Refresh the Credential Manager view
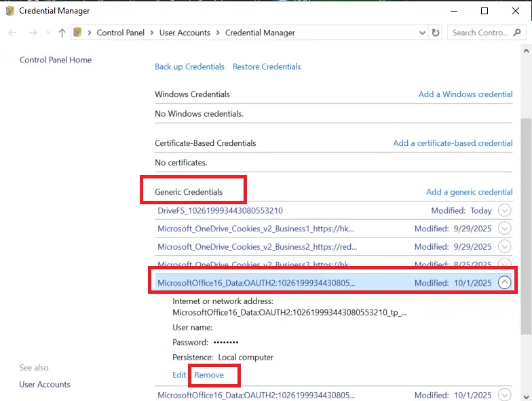This screenshot has height=401, width=532. click(x=436, y=33)
